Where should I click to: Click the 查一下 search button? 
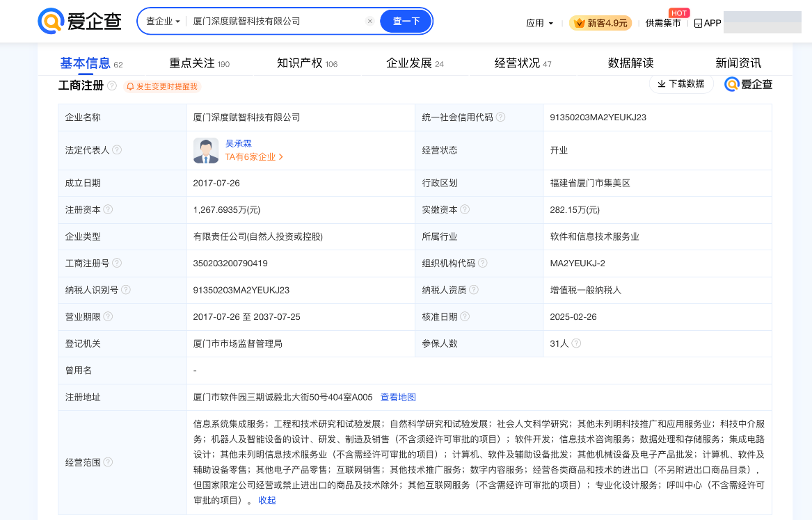pyautogui.click(x=406, y=22)
